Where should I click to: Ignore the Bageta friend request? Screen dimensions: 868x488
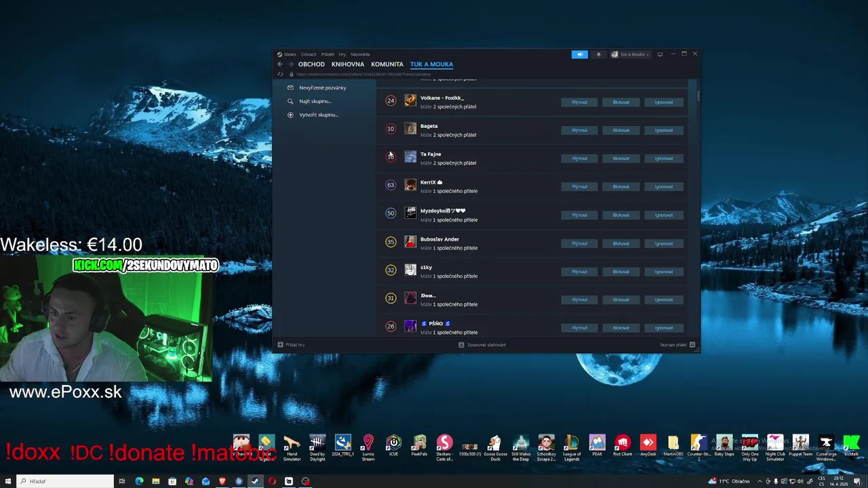click(664, 130)
